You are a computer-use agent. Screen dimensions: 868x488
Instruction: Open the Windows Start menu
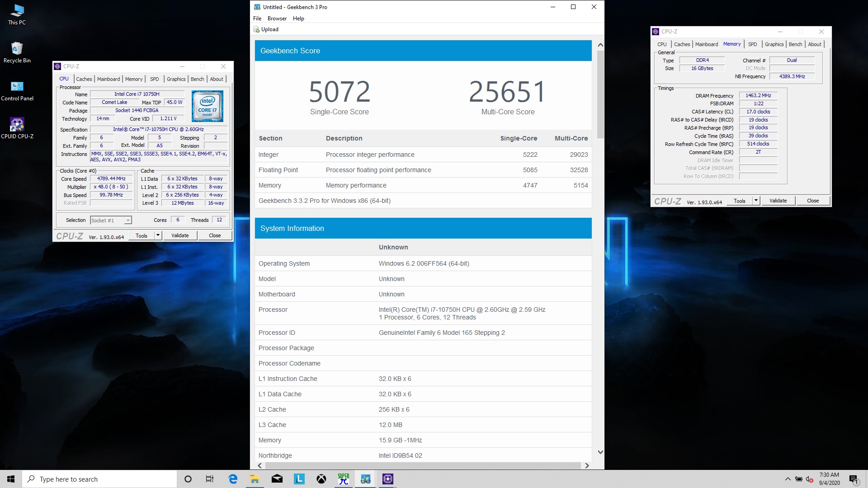(11, 479)
